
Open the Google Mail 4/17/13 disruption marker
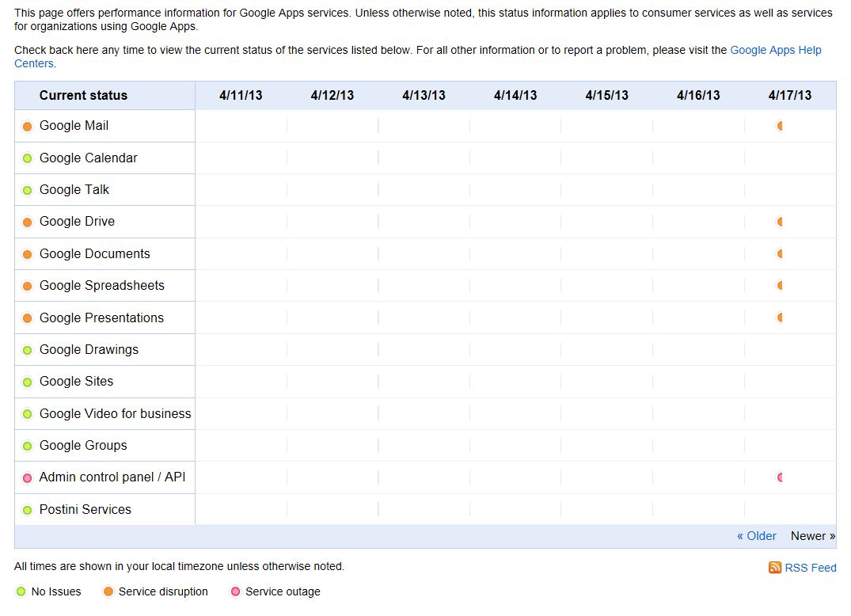pyautogui.click(x=780, y=126)
